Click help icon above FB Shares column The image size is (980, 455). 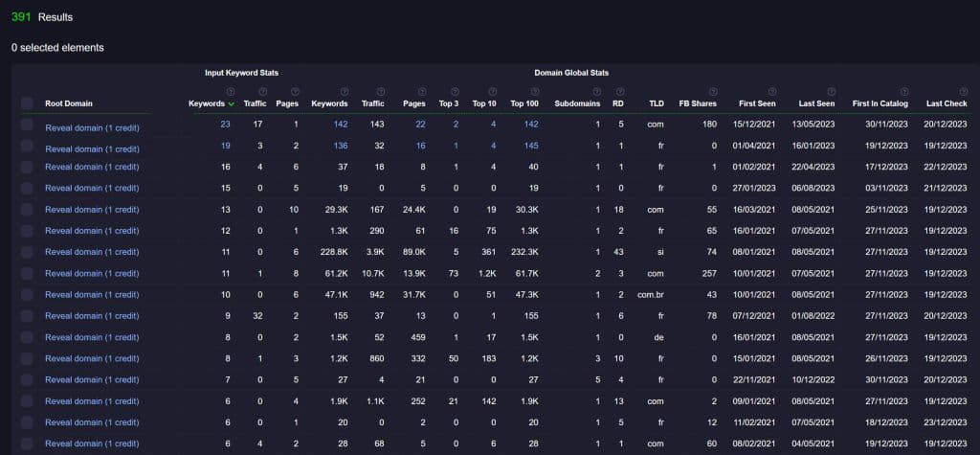pos(713,92)
